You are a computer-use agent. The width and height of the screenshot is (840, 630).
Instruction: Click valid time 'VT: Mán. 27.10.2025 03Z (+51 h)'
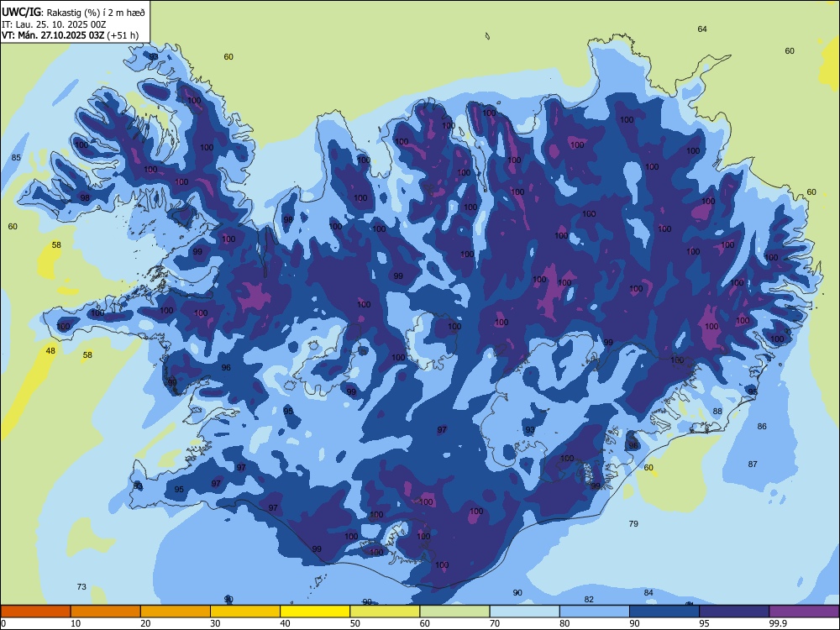coord(71,35)
